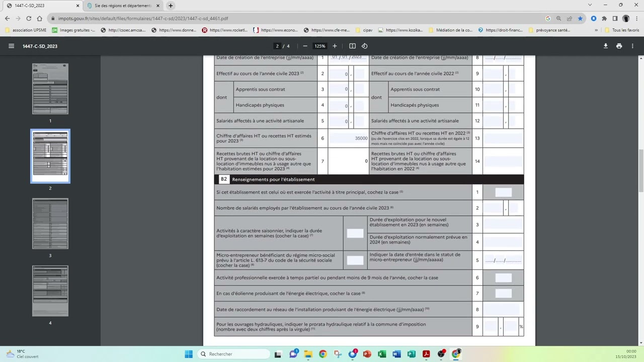Image resolution: width=644 pixels, height=362 pixels.
Task: Go back to previous page
Action: point(7,18)
